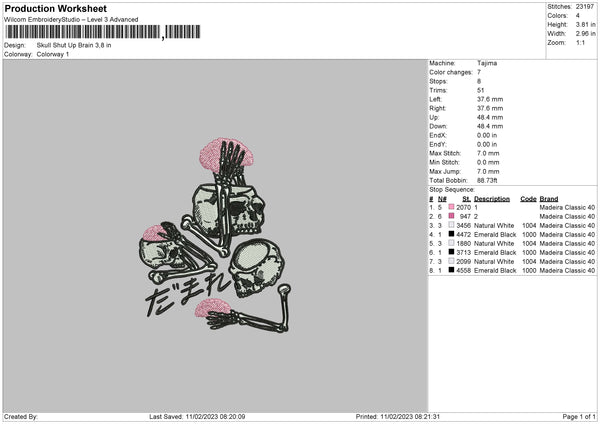Click the Machine value Tajima
This screenshot has height=424, width=600.
coord(487,63)
